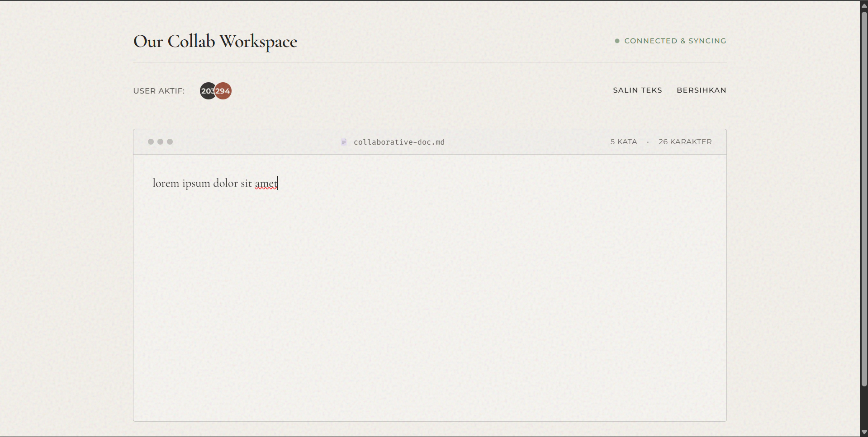Click the USER AKTIF label
The height and width of the screenshot is (437, 868).
tap(159, 91)
